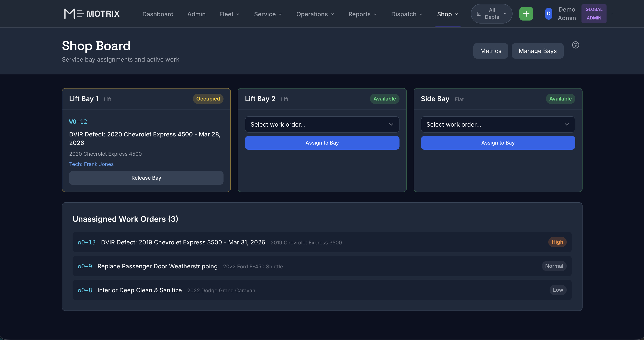
Task: Open work order link WO-12
Action: 78,122
